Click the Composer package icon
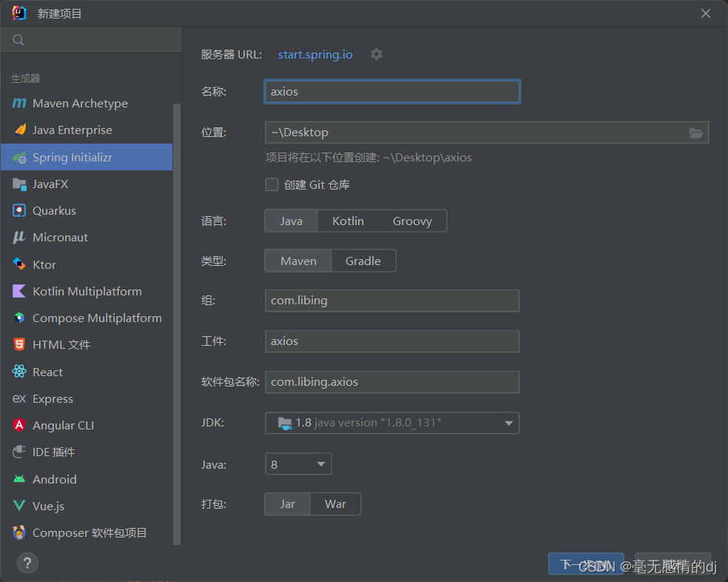Viewport: 728px width, 582px height. coord(19,532)
